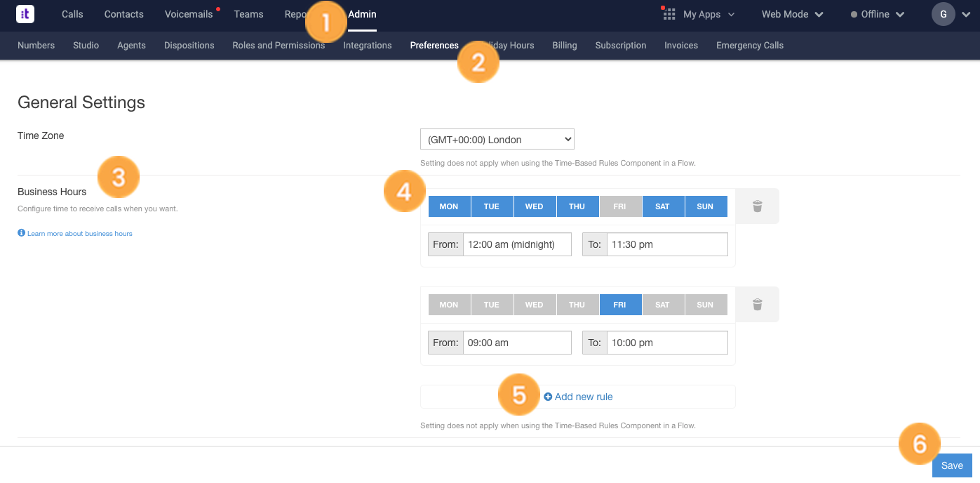The image size is (980, 483).
Task: Open the My Apps grid icon
Action: (669, 14)
